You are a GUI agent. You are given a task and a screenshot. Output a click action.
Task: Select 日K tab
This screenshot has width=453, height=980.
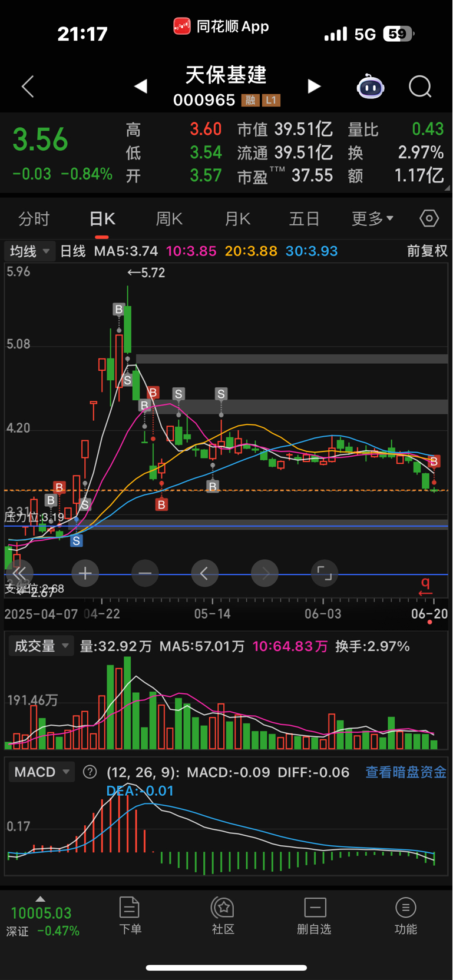pyautogui.click(x=102, y=219)
